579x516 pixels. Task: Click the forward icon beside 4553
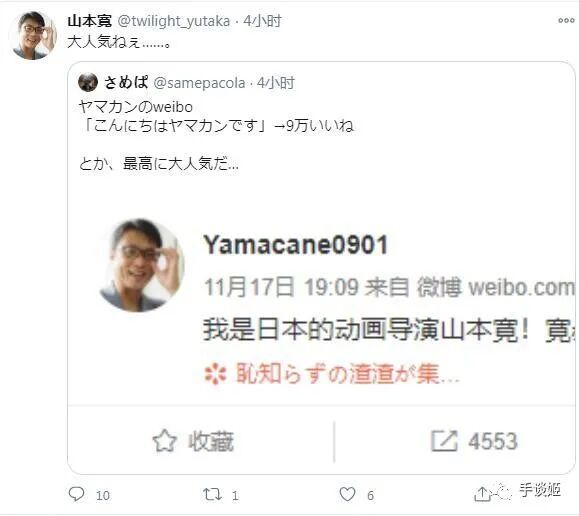click(444, 441)
